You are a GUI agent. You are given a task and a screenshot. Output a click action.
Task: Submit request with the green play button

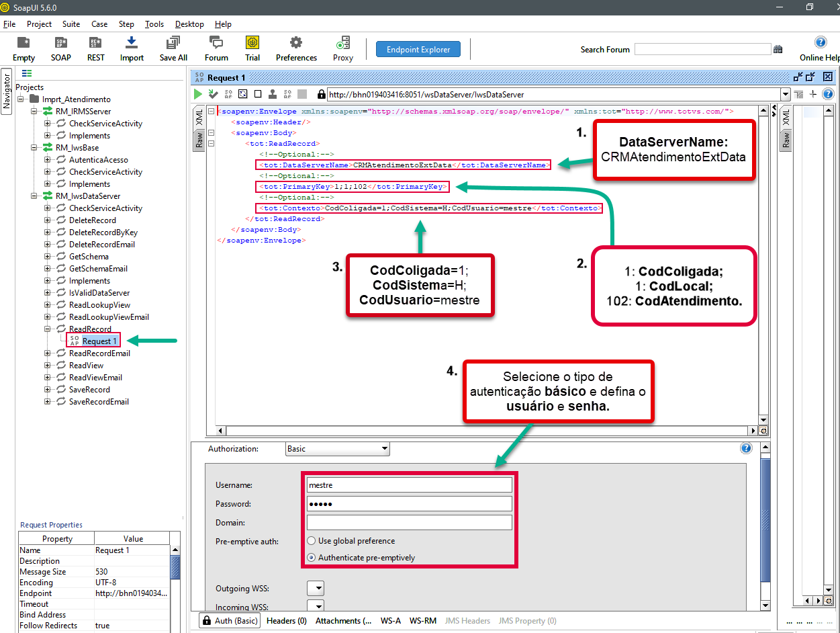[198, 94]
